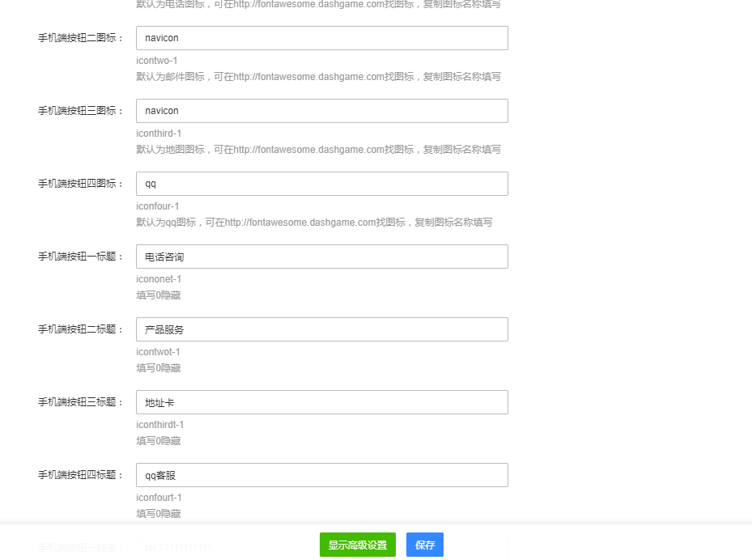
Task: Click the iconfourt-1 hint text
Action: point(159,498)
